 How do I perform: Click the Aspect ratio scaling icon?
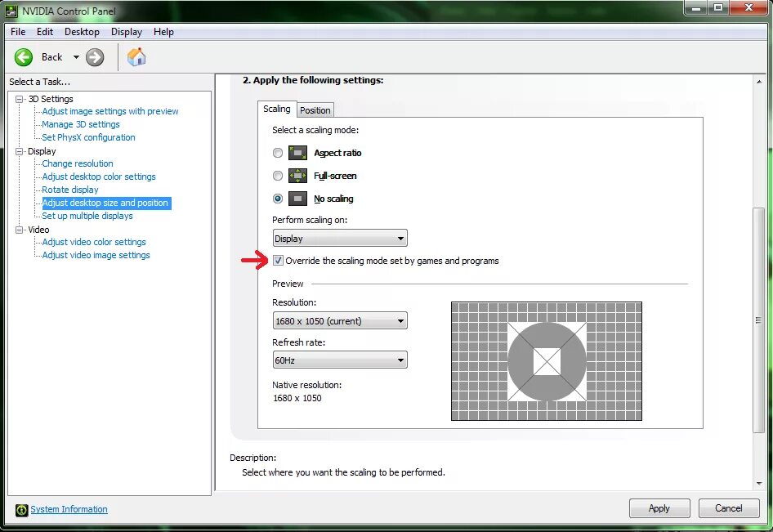click(297, 153)
